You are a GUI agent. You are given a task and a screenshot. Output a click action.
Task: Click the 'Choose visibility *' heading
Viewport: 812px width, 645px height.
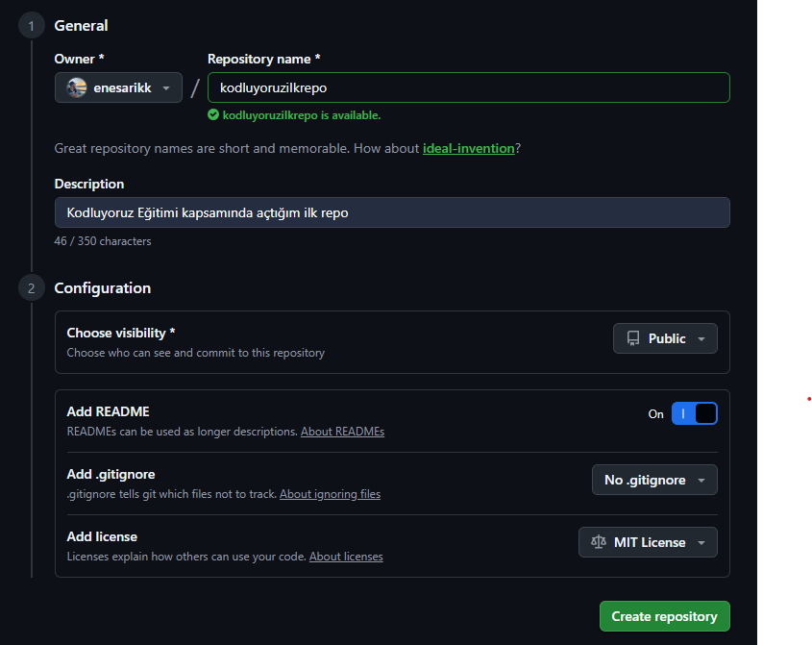(x=121, y=333)
